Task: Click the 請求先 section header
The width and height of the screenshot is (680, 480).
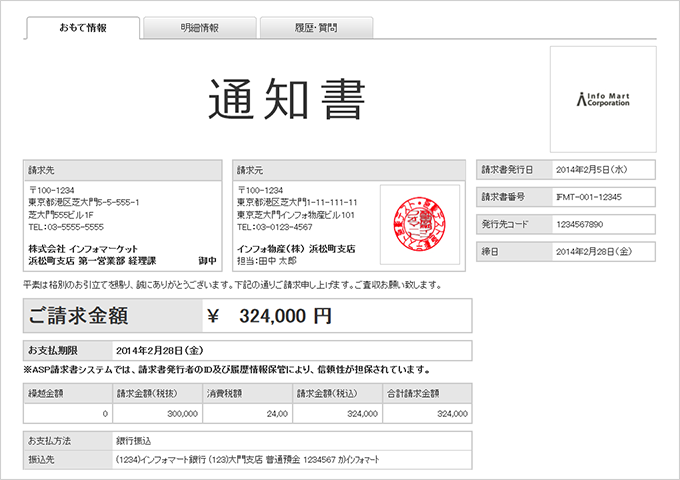Action: point(122,169)
